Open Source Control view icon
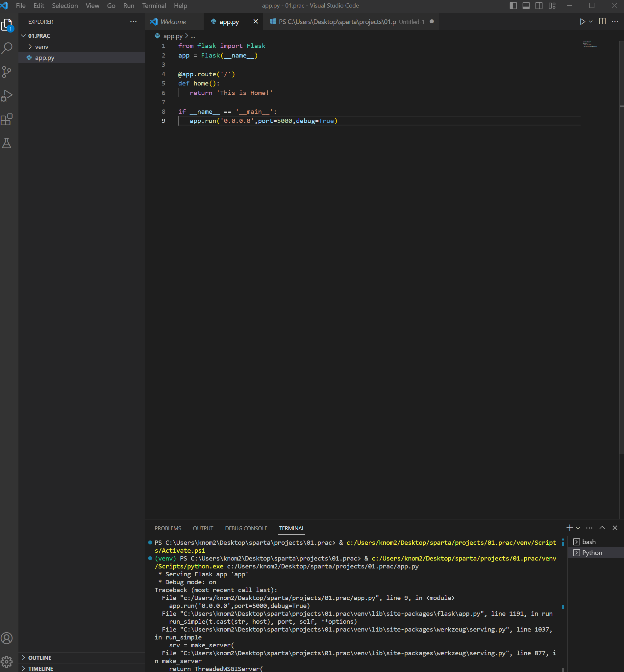Image resolution: width=624 pixels, height=672 pixels. click(7, 72)
